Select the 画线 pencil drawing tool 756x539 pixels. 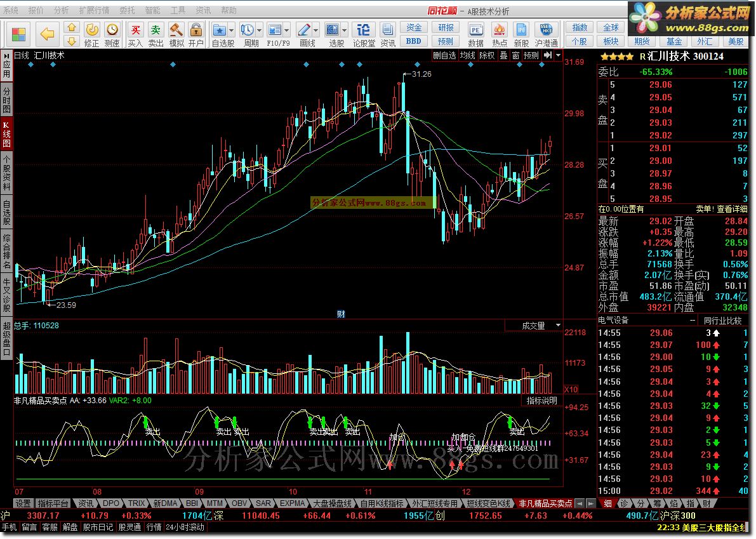click(x=304, y=30)
